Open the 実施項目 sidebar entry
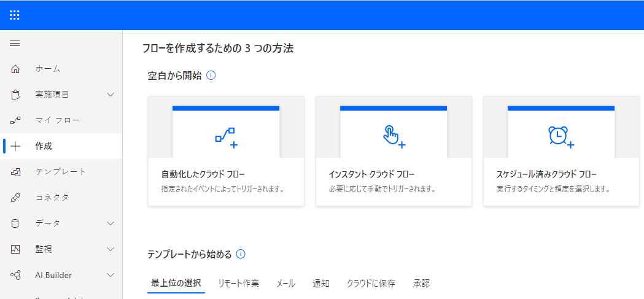This screenshot has width=644, height=299. point(61,95)
